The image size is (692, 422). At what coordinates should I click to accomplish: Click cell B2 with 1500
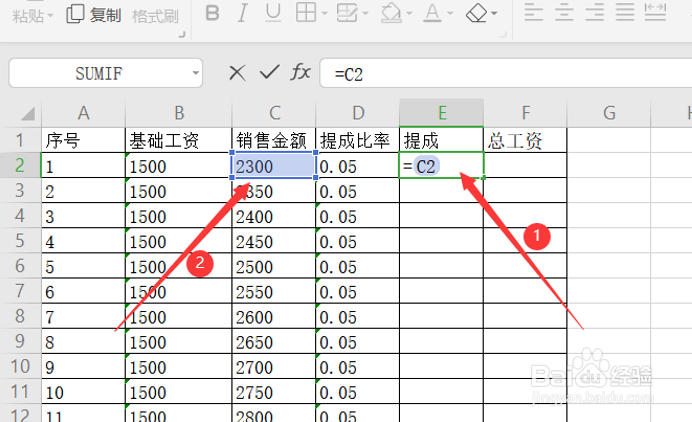(x=179, y=166)
